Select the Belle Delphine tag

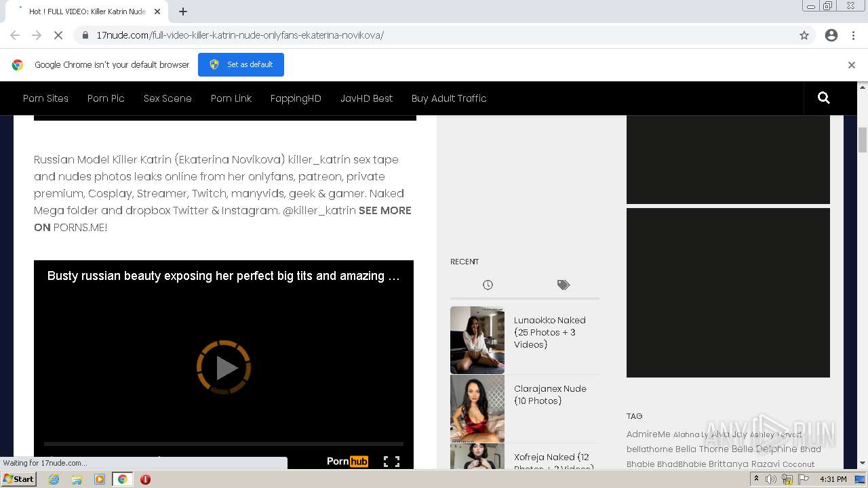(x=764, y=449)
